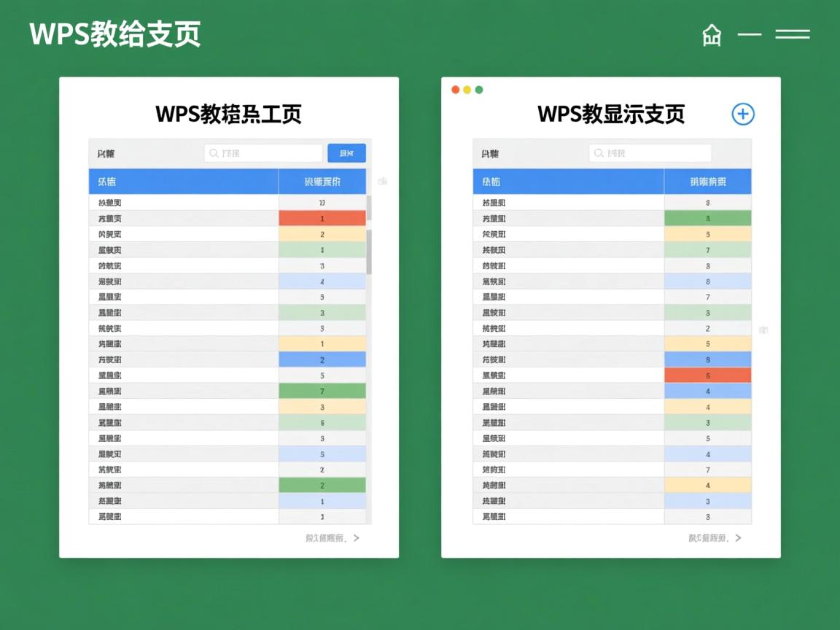Image resolution: width=840 pixels, height=630 pixels.
Task: Select the magnifier icon in the left search box
Action: click(212, 153)
